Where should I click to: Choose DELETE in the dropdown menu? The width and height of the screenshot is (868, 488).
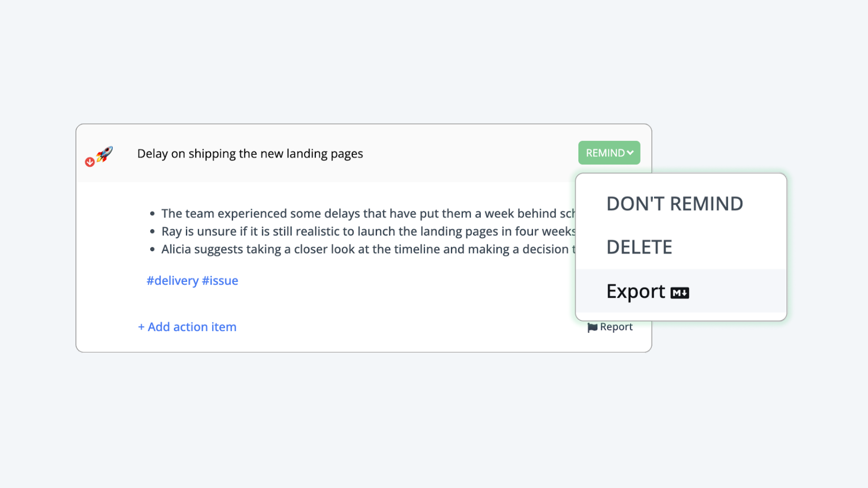[x=639, y=247]
